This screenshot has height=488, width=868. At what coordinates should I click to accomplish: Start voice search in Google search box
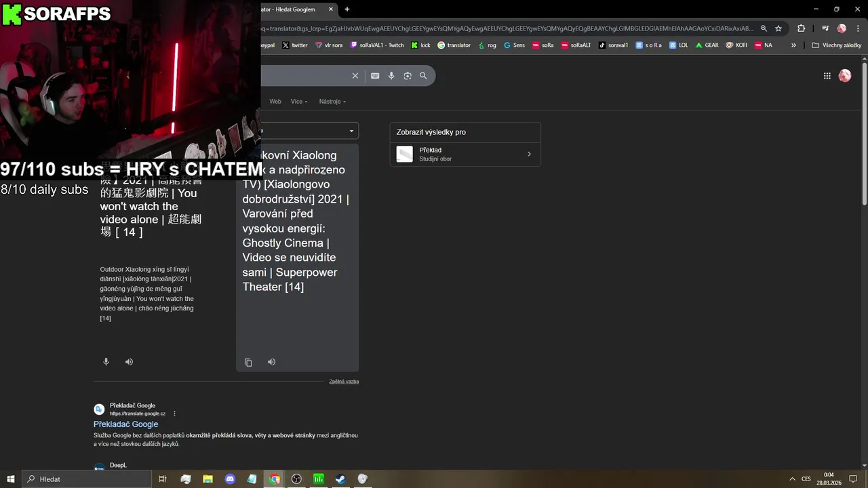(x=391, y=76)
